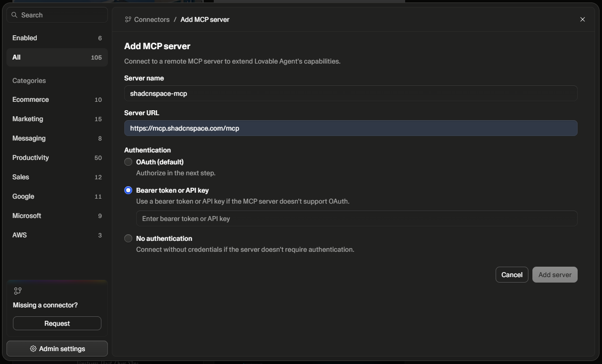Click the search magnifier icon
Screen dimensions: 602x364
pyautogui.click(x=14, y=15)
